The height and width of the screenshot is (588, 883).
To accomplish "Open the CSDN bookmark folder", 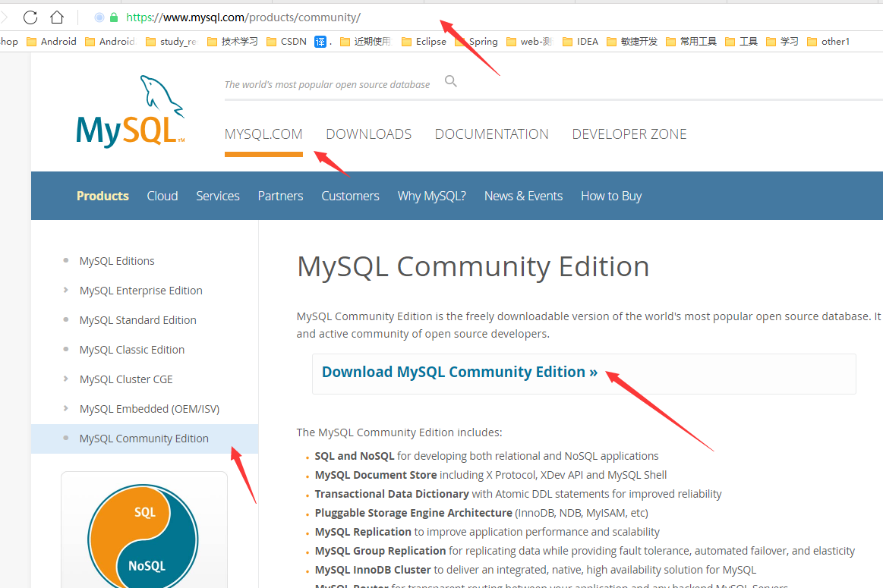I will pyautogui.click(x=287, y=42).
